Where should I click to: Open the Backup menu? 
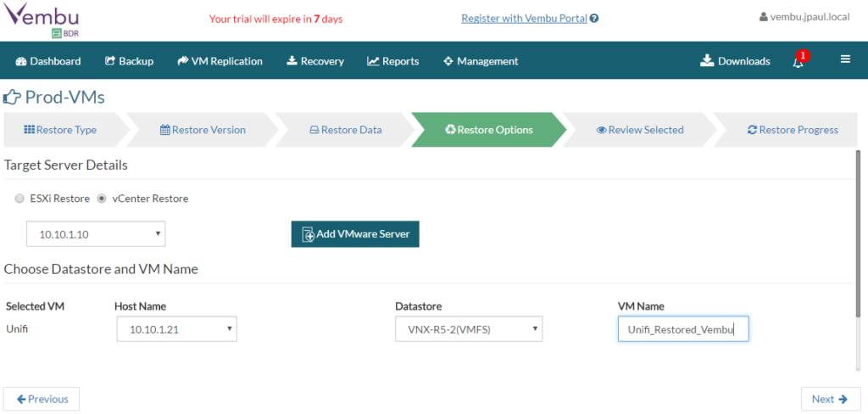click(129, 61)
